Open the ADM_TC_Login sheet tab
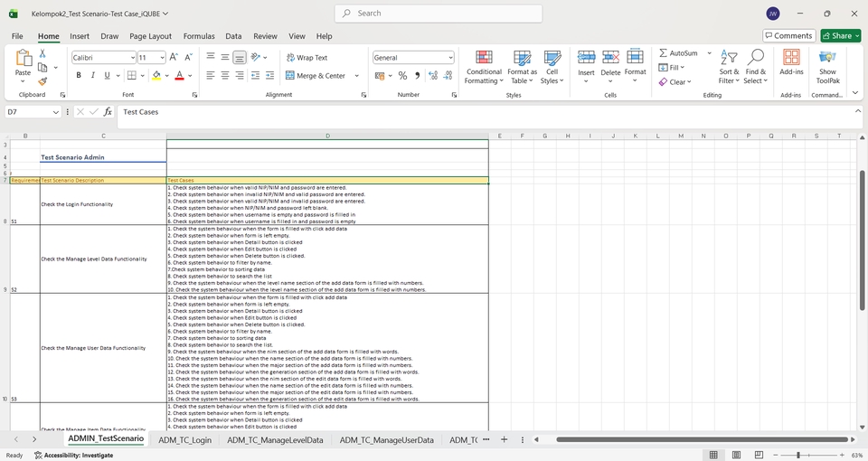868x461 pixels. (x=184, y=440)
